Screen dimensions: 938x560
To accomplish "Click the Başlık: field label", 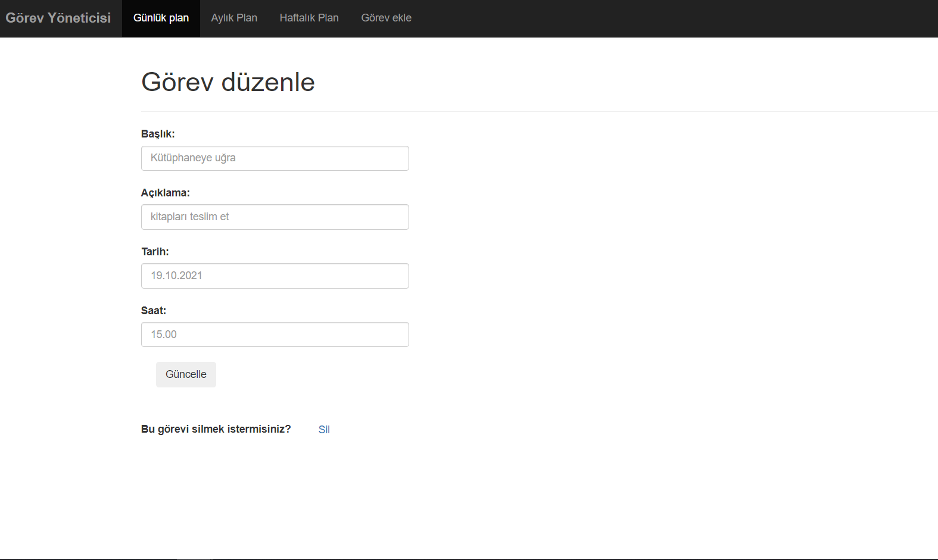I will 158,134.
